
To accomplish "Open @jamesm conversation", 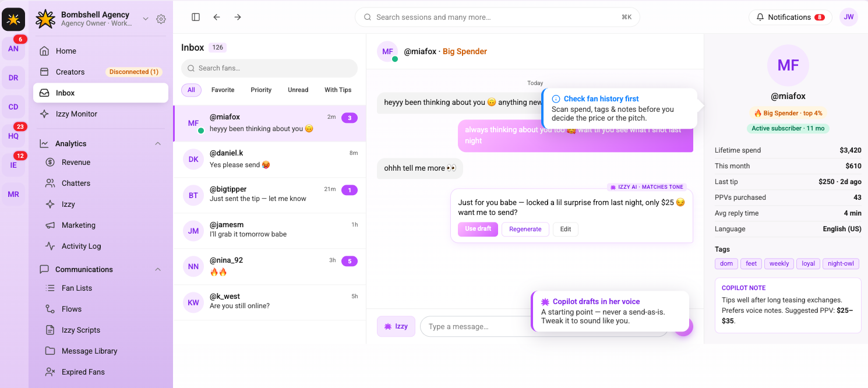I will tap(270, 230).
